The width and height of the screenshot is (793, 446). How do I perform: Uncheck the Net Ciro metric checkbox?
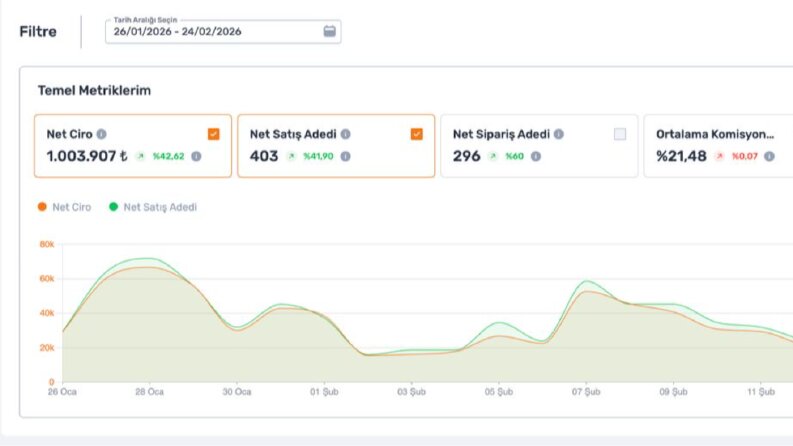coord(213,134)
